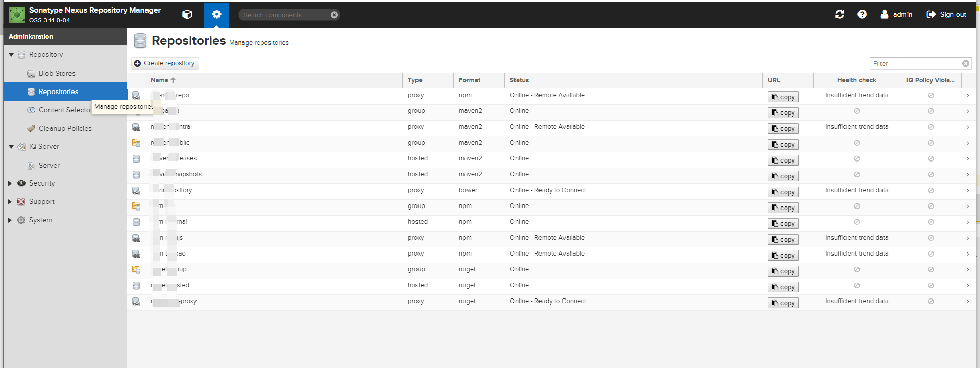
Task: Select the repository row ending in "napshots"
Action: click(x=551, y=175)
